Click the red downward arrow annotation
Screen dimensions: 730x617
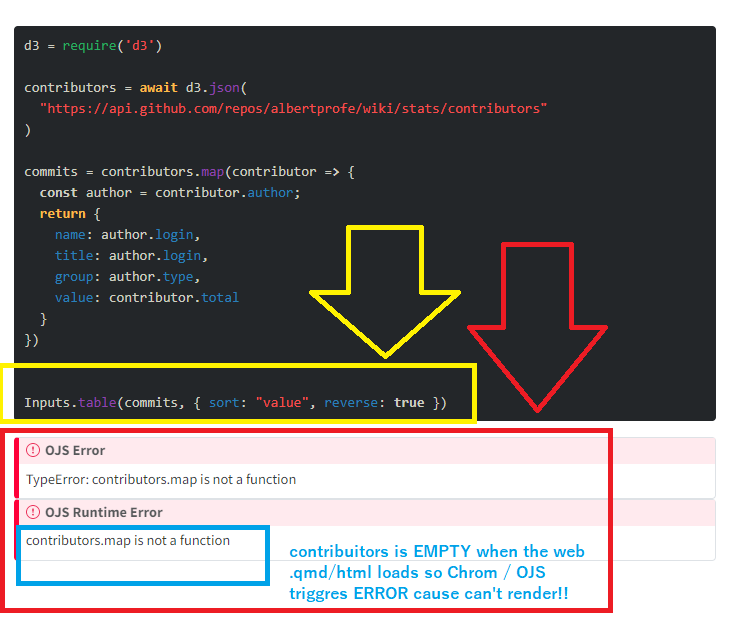tap(537, 327)
